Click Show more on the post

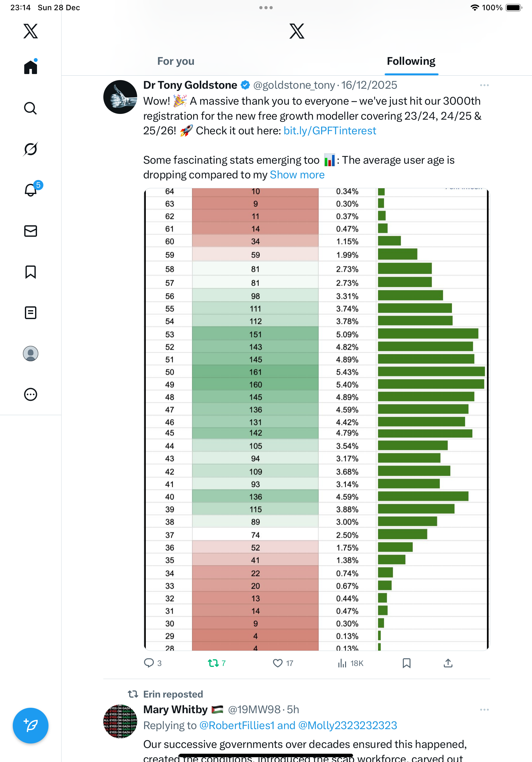click(x=297, y=175)
